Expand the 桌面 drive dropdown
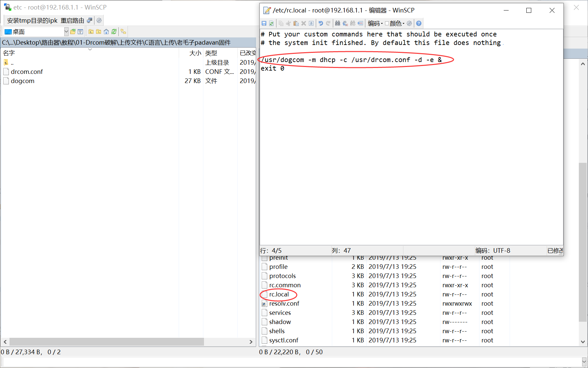Viewport: 588px width, 368px height. point(66,32)
